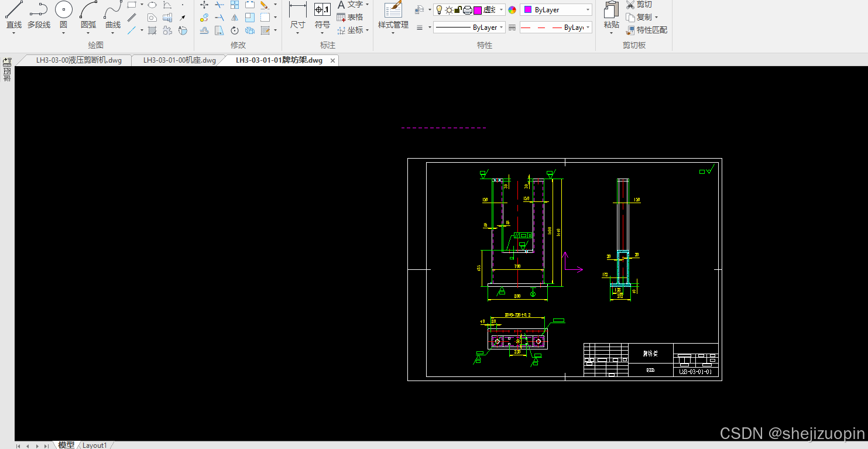The width and height of the screenshot is (868, 449).
Task: Click the mirror tool icon
Action: coord(235,18)
